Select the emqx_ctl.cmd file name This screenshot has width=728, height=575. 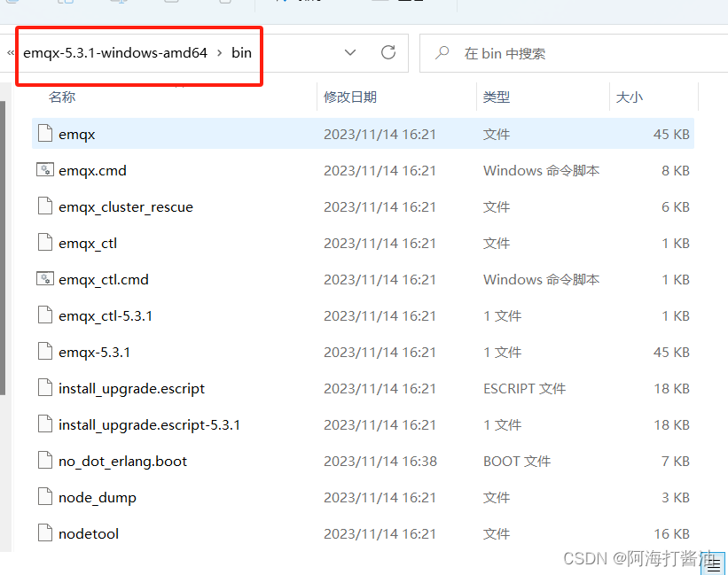104,280
